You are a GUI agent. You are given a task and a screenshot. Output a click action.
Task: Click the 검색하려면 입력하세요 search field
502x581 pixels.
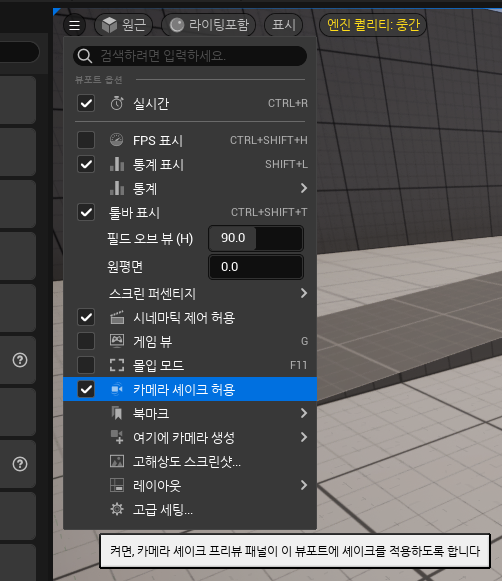[x=190, y=56]
